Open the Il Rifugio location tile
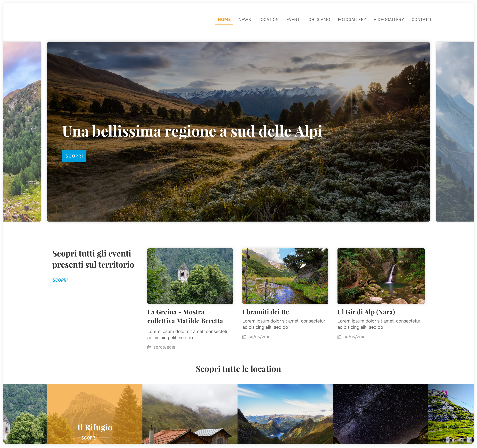 point(95,414)
